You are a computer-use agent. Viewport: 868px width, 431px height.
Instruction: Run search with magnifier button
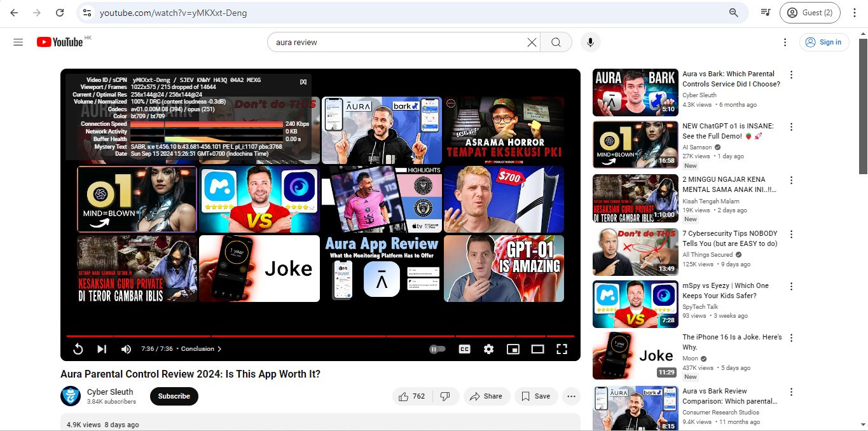point(556,42)
